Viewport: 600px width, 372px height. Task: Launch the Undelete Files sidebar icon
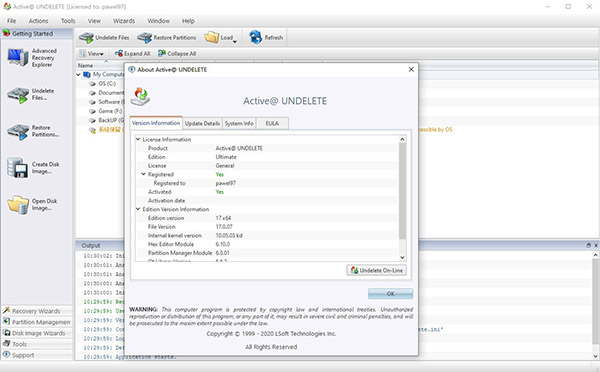18,95
